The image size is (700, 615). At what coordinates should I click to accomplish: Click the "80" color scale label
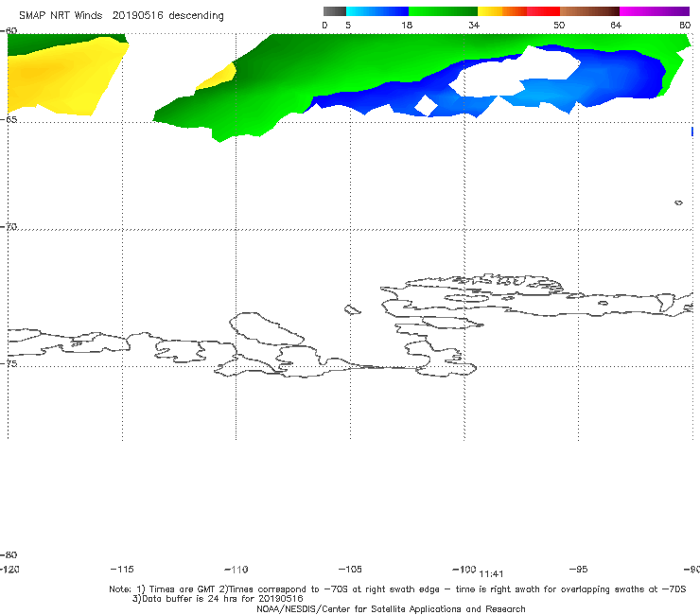click(685, 26)
